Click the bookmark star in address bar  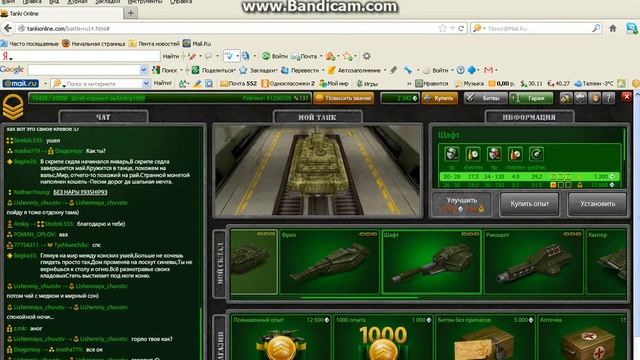coord(442,28)
